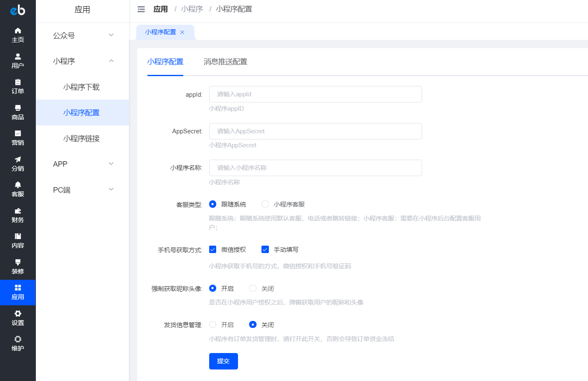Click the blue 提交 button
Screen dimensions: 588x381
click(x=223, y=361)
